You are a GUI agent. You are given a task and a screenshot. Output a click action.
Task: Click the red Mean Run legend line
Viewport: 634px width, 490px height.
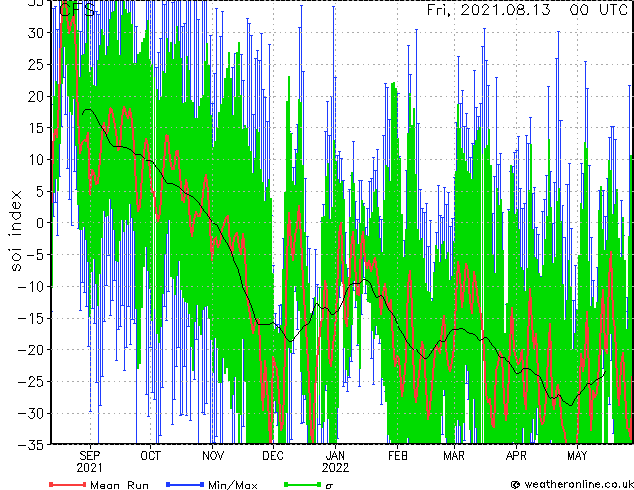click(68, 484)
